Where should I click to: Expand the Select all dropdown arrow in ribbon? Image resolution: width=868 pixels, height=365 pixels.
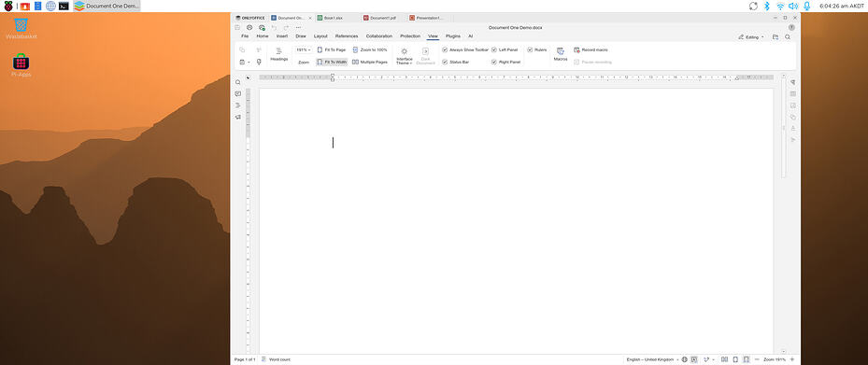tap(249, 62)
